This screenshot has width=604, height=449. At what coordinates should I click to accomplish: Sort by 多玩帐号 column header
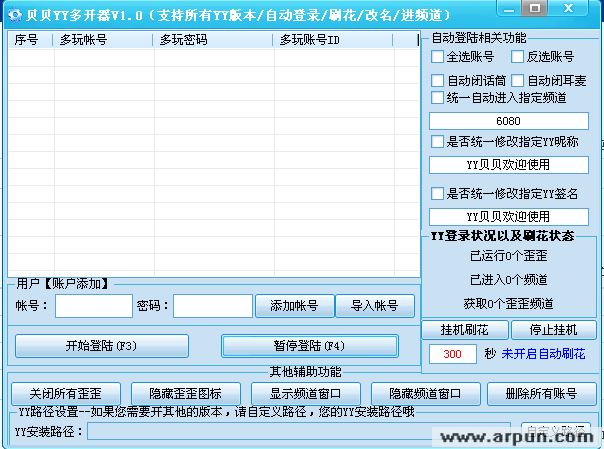click(103, 40)
